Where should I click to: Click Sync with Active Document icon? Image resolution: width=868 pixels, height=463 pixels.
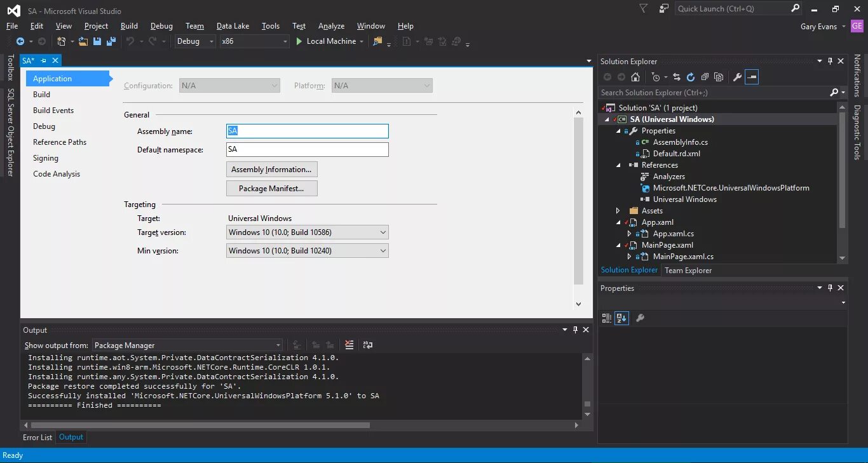point(677,77)
